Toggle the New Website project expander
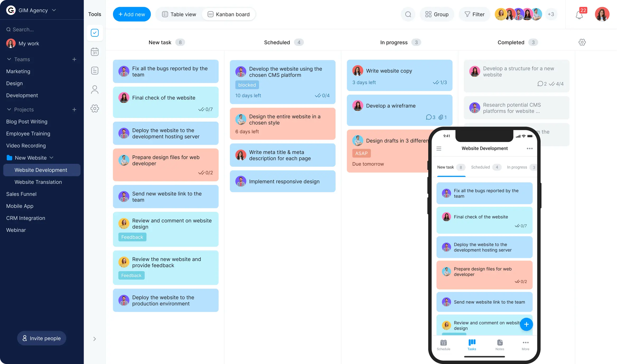 pos(52,158)
